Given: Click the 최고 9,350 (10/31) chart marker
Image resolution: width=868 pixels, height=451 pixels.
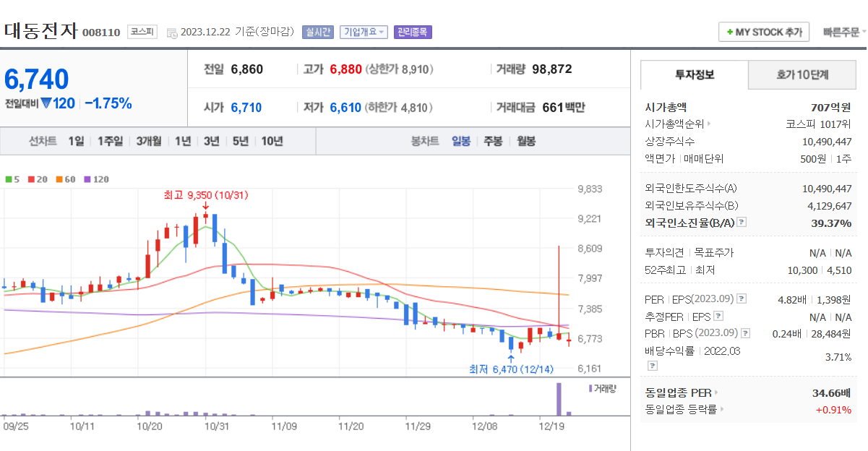Looking at the screenshot, I should coord(206,195).
